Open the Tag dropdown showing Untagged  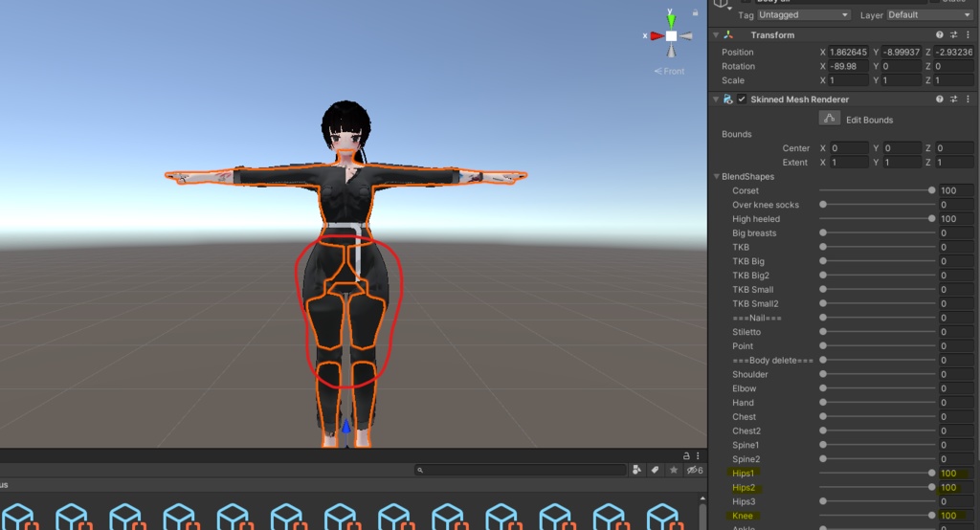(804, 15)
